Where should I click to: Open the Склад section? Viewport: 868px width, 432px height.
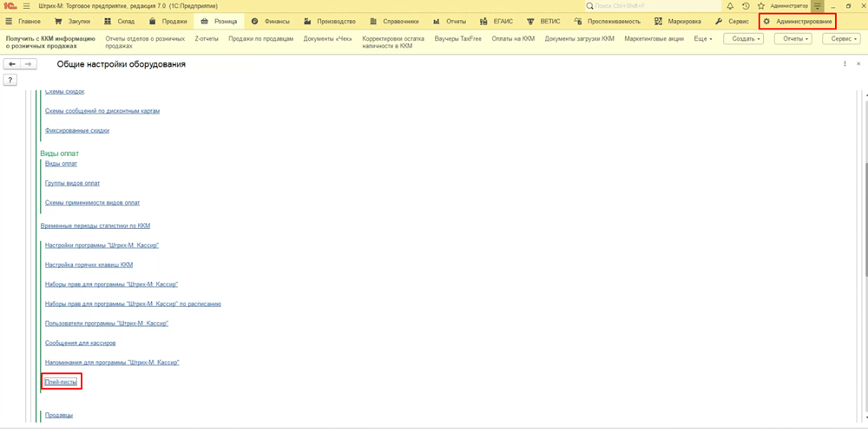120,22
